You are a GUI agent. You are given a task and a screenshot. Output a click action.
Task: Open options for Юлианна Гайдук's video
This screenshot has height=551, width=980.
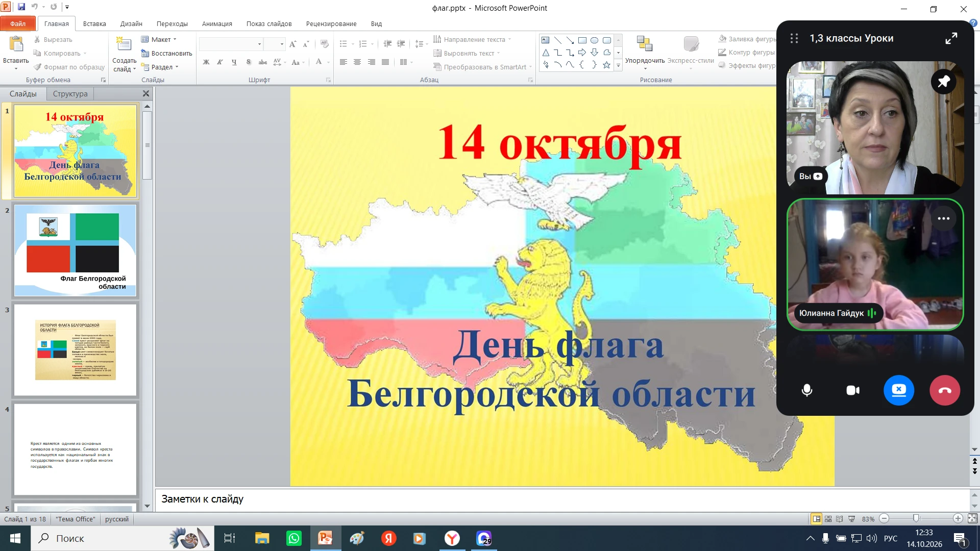click(943, 218)
